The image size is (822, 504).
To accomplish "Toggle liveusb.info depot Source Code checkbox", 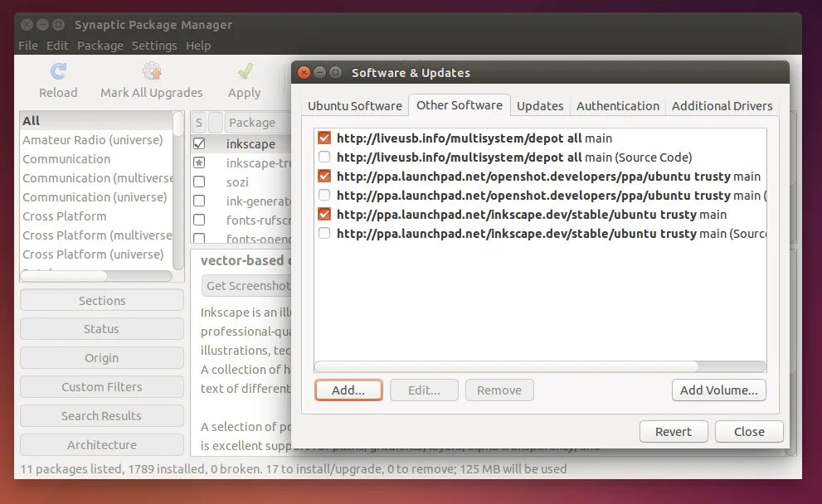I will tap(324, 157).
